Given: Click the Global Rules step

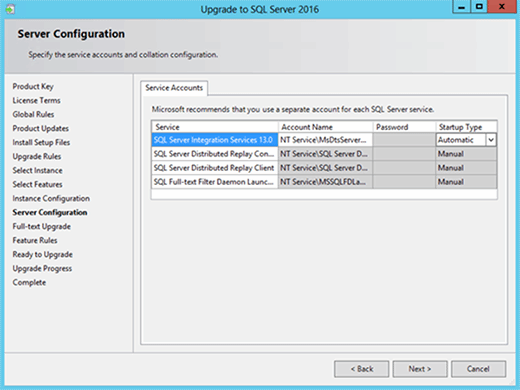Looking at the screenshot, I should point(33,115).
